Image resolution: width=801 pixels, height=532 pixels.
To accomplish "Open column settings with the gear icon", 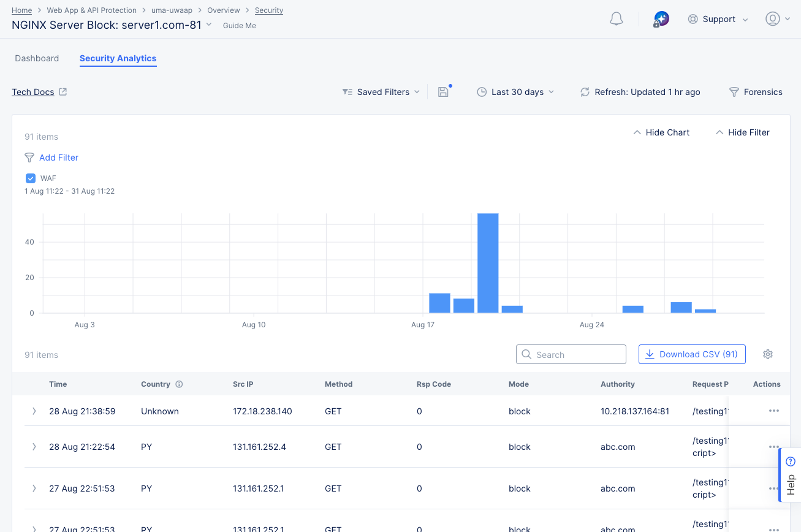I will click(x=768, y=354).
